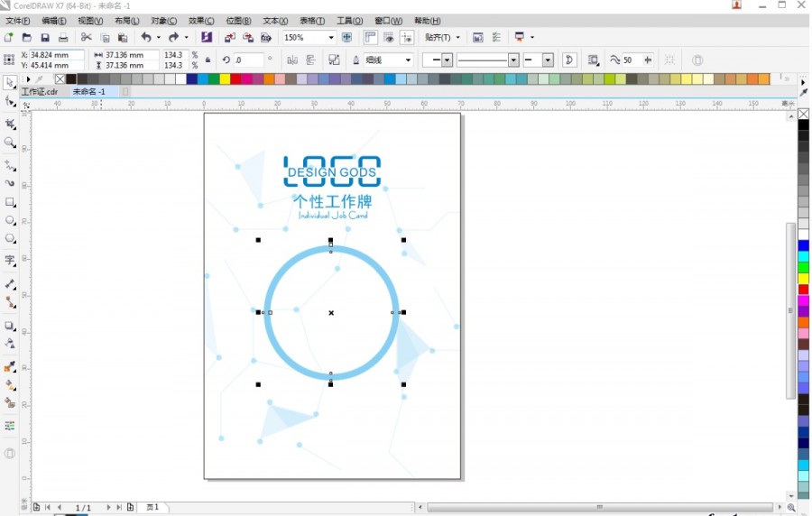Open the 细线 outline width dropdown
The height and width of the screenshot is (516, 812).
[x=408, y=60]
